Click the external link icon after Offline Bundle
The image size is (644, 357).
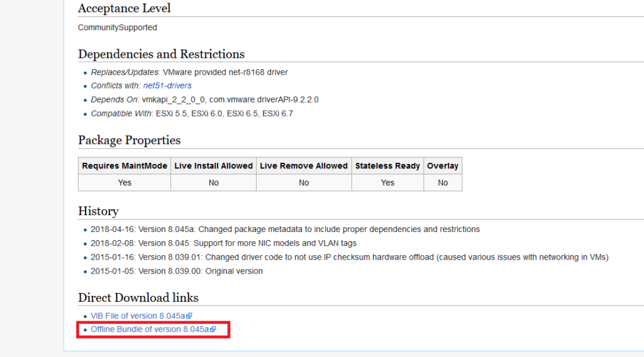pos(213,329)
